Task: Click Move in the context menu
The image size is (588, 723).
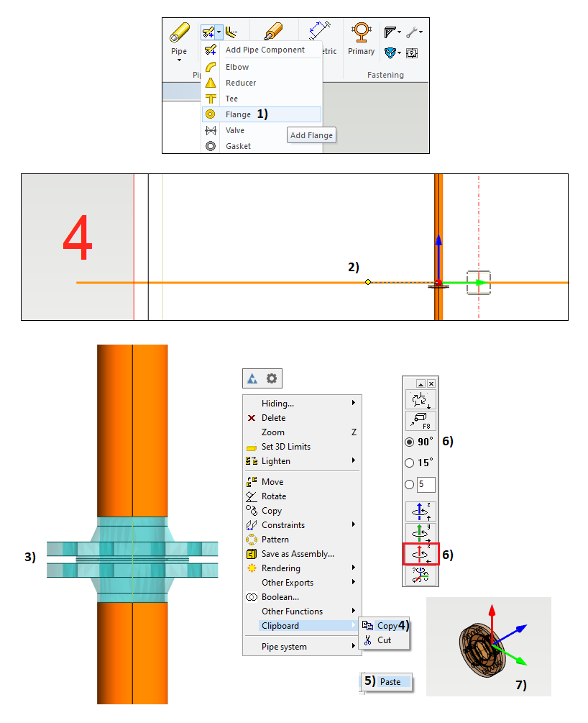Action: click(x=302, y=482)
